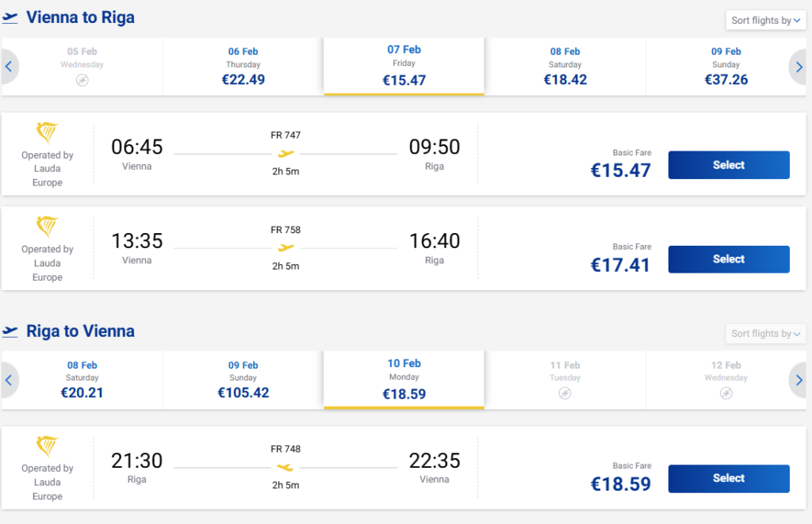Click the yellow plane icon under FR 748

285,468
